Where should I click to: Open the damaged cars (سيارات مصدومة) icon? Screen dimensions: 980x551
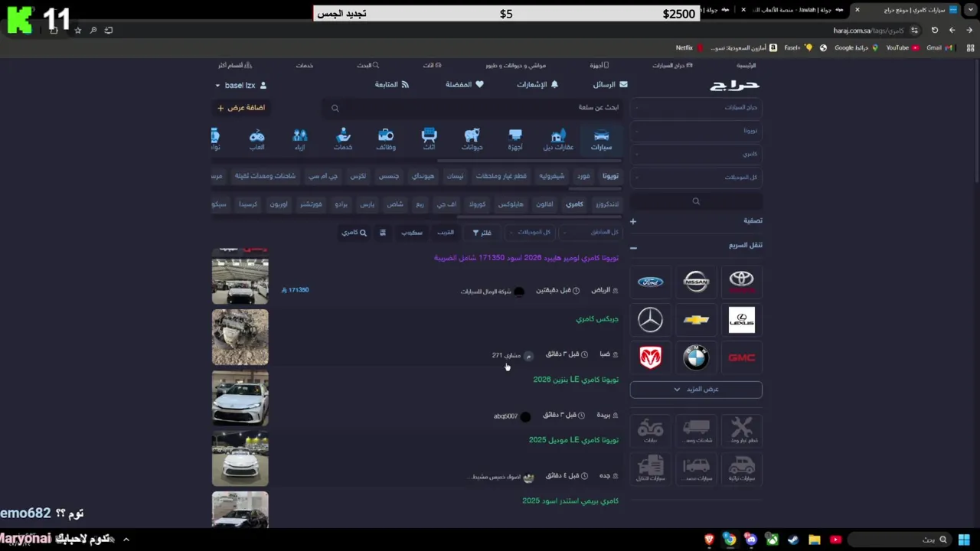coord(696,468)
